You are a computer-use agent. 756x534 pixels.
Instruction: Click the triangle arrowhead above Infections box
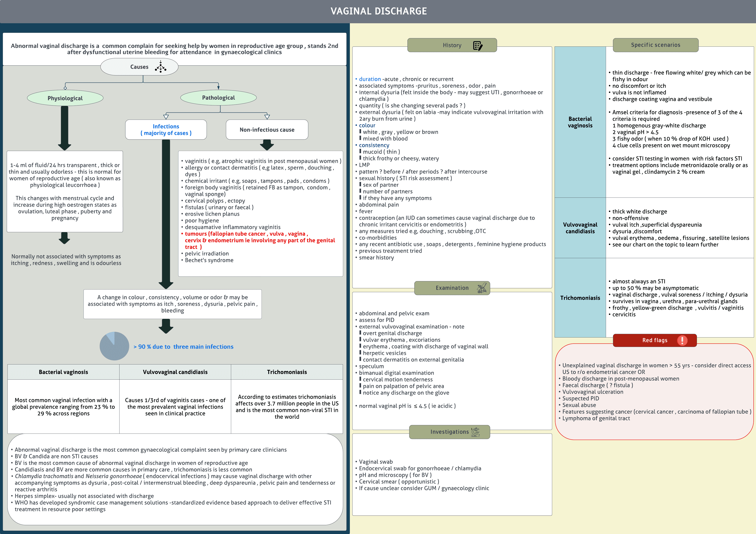click(166, 117)
